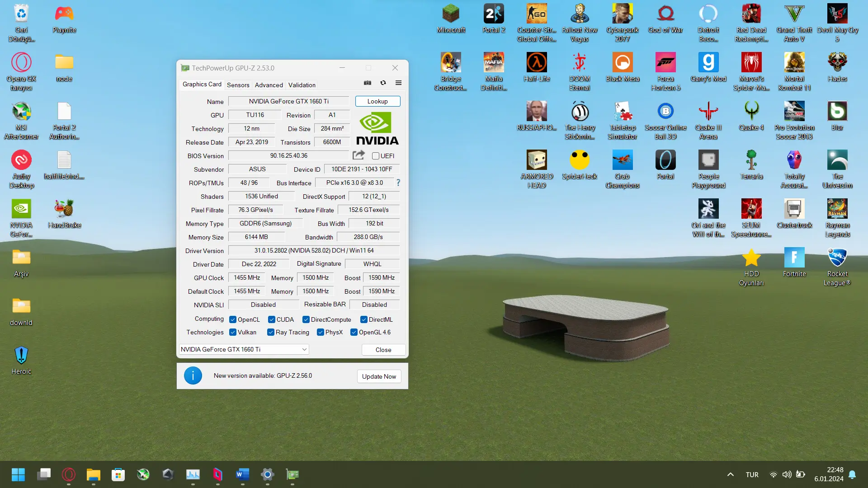The width and height of the screenshot is (868, 488).
Task: Select the Opera GX desktop icon
Action: [x=21, y=71]
